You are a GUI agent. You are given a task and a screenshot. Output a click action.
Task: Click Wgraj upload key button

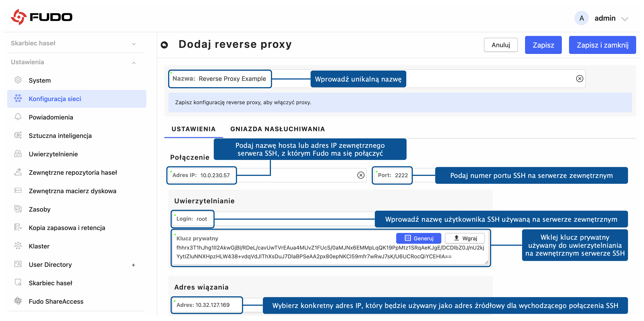pos(465,238)
